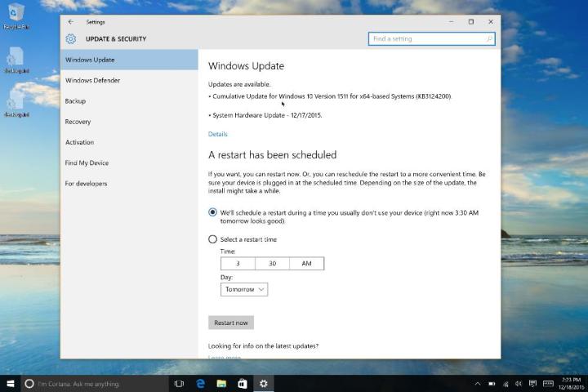Click the 'A restart has been scheduled' heading

coord(272,154)
